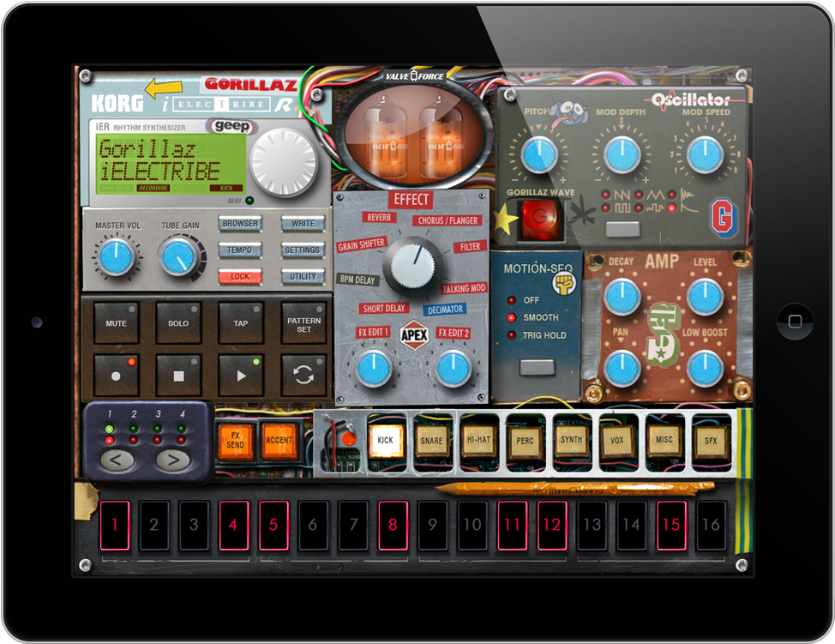Open the SETTINGS menu
835x644 pixels.
click(303, 250)
